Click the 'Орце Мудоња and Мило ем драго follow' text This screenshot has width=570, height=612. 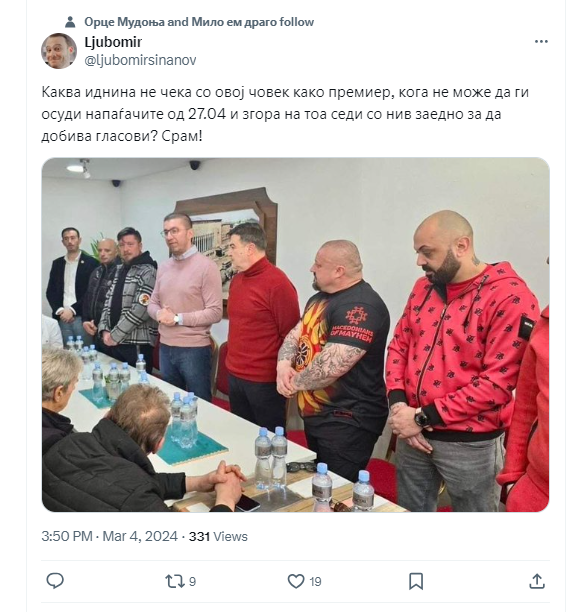(199, 22)
